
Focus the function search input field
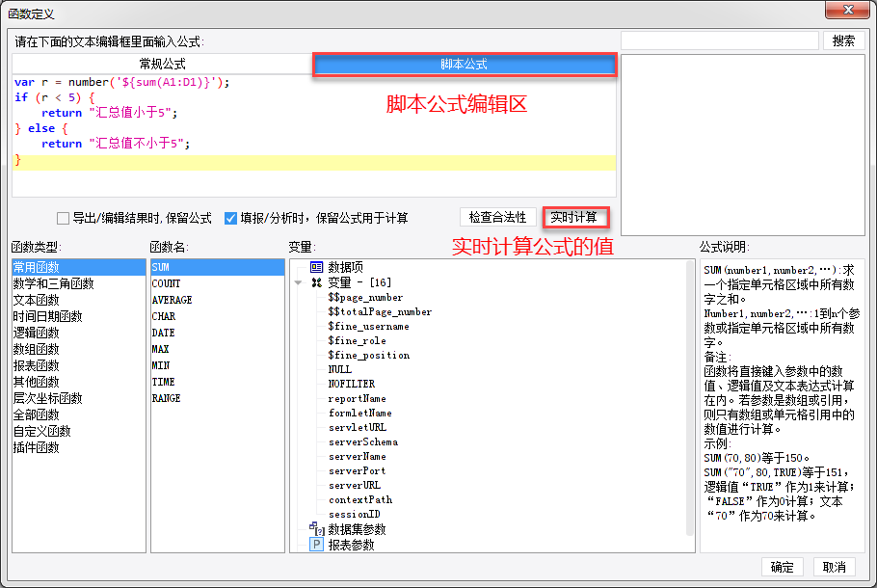pyautogui.click(x=720, y=40)
